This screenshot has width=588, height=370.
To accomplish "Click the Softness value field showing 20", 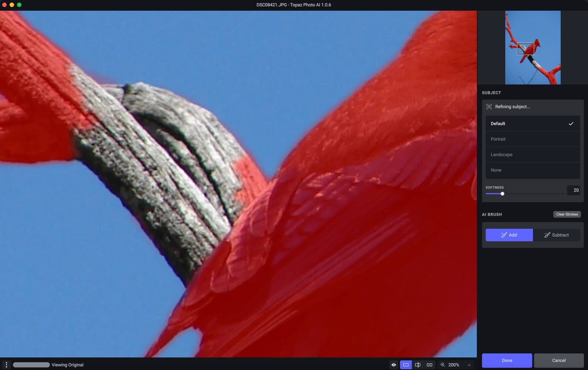I will [x=574, y=190].
